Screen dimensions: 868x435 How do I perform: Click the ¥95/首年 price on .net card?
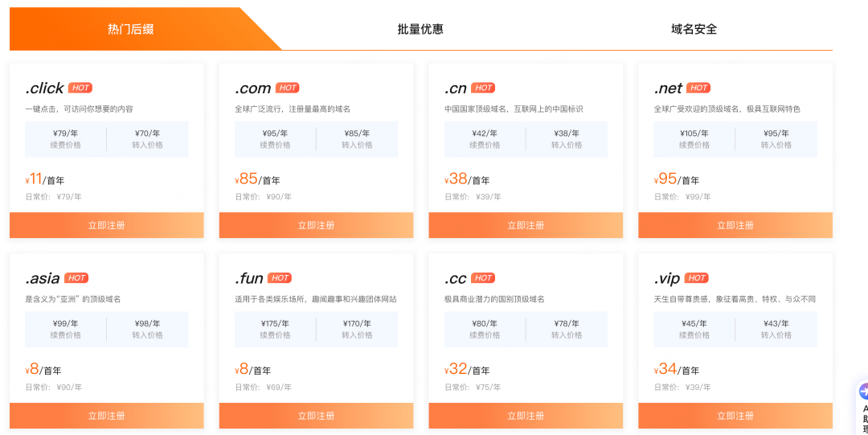(677, 179)
